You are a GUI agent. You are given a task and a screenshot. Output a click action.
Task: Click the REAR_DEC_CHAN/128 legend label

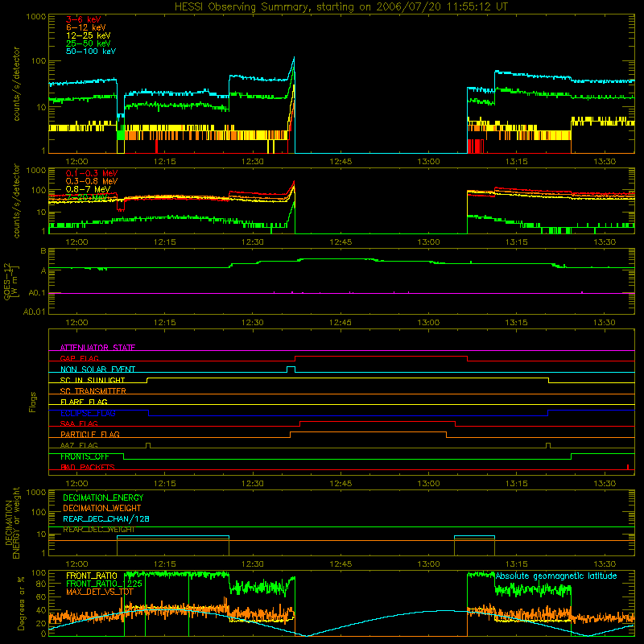[x=106, y=518]
